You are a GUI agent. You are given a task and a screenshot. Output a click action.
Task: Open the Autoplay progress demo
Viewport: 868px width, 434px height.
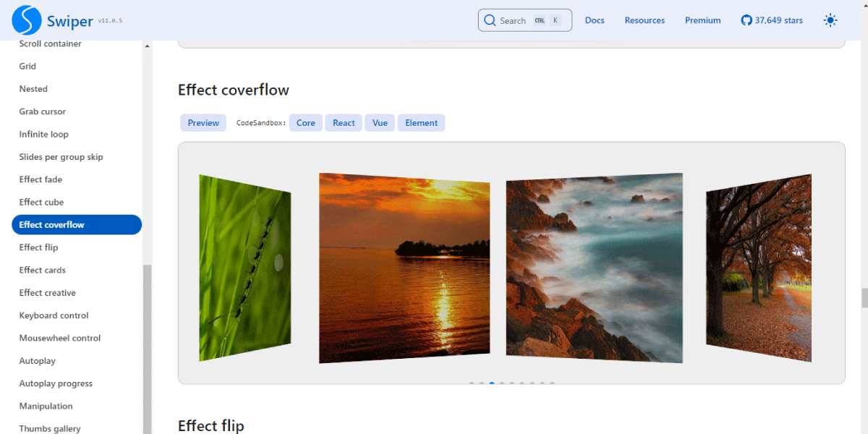coord(56,383)
